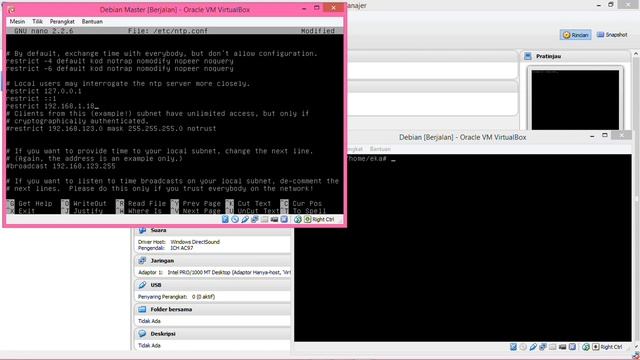Click 'Adaptor 1: Intel PRO/1000 MT Desktop' text
Screen dimensions: 640x360
pyautogui.click(x=214, y=272)
